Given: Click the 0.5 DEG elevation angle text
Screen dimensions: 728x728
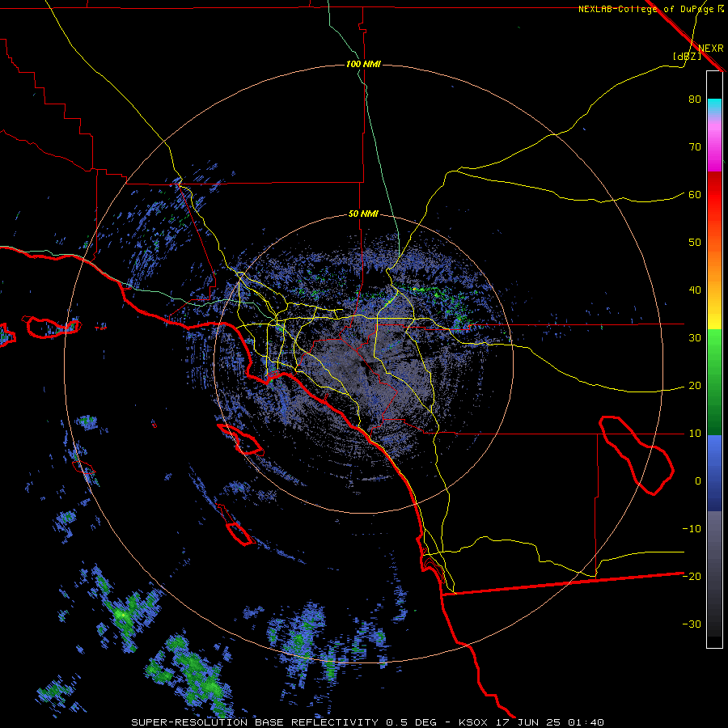Looking at the screenshot, I should click(x=412, y=722).
